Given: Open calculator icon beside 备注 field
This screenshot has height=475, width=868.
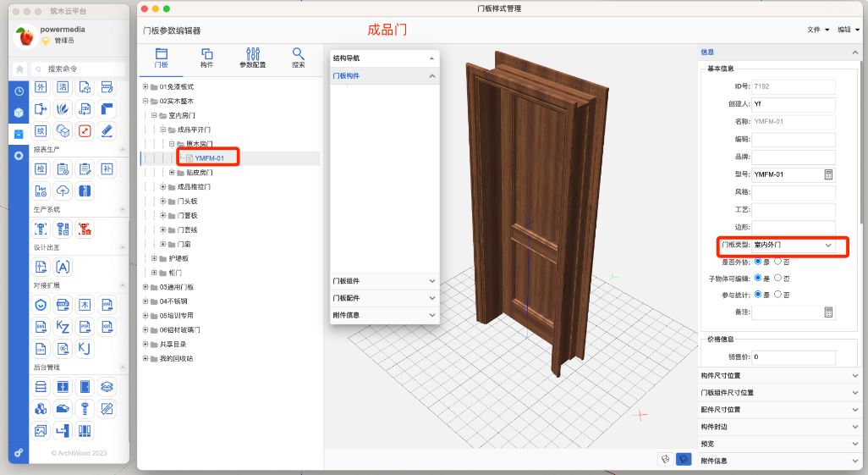Looking at the screenshot, I should point(828,312).
